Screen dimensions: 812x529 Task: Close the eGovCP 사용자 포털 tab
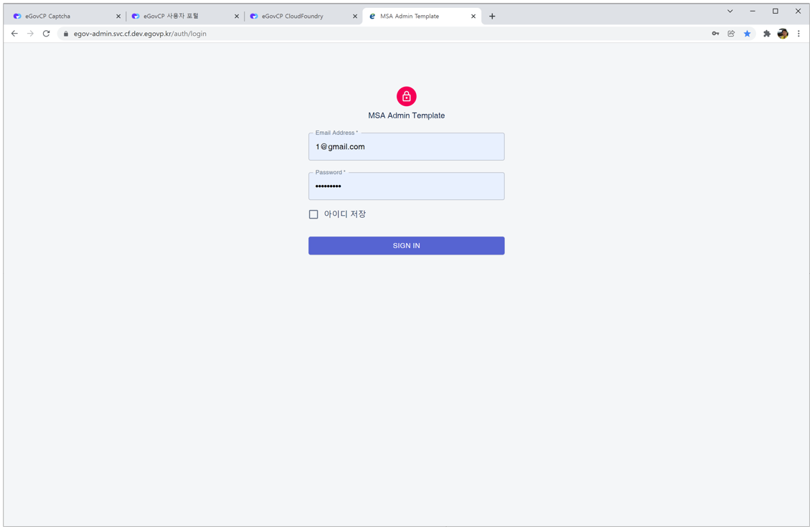coord(237,15)
